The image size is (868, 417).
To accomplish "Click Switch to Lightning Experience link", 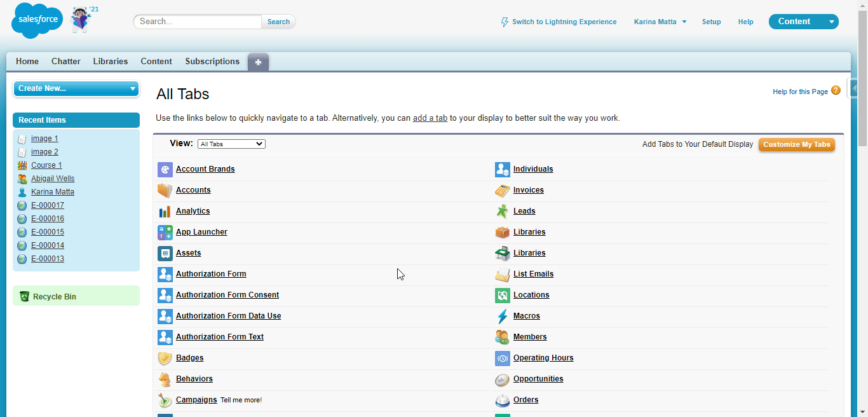I will (564, 22).
